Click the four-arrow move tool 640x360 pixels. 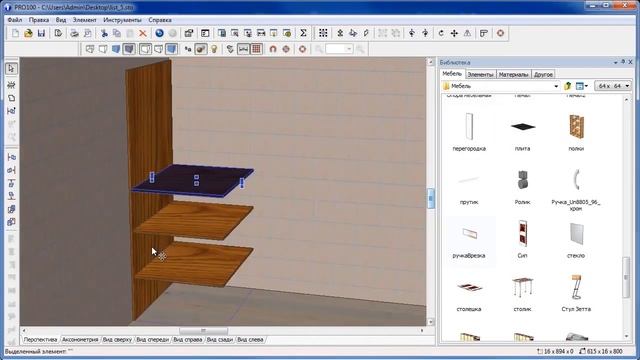click(x=454, y=33)
